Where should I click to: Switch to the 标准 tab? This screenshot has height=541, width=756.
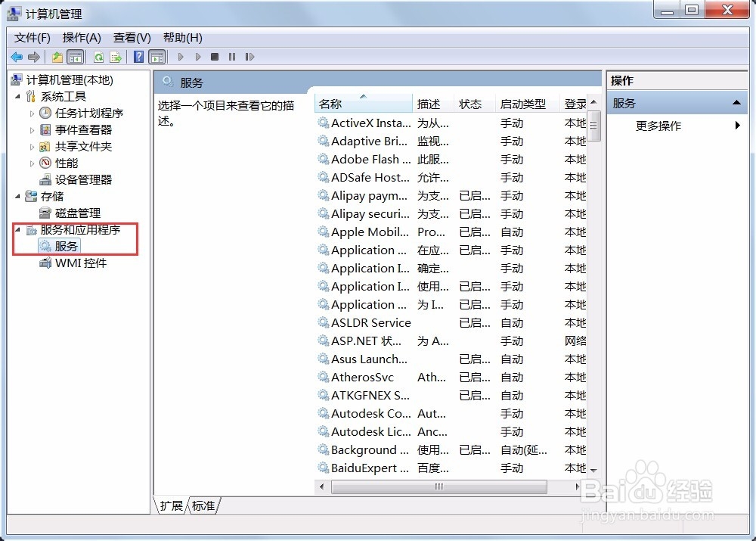(x=202, y=505)
